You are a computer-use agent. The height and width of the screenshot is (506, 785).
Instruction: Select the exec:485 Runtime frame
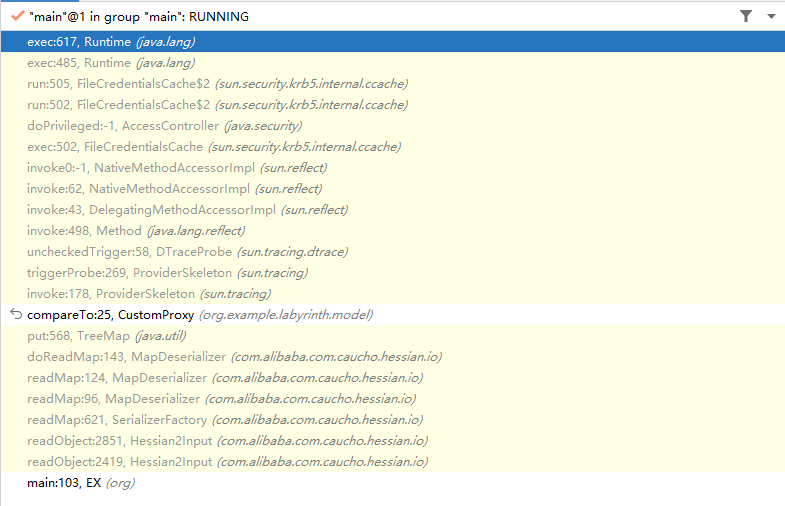(x=110, y=63)
